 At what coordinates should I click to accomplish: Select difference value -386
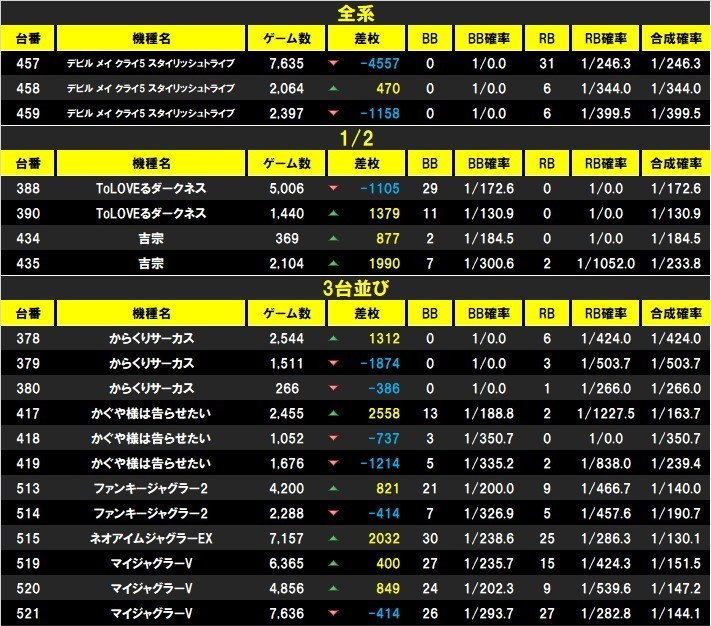click(384, 388)
